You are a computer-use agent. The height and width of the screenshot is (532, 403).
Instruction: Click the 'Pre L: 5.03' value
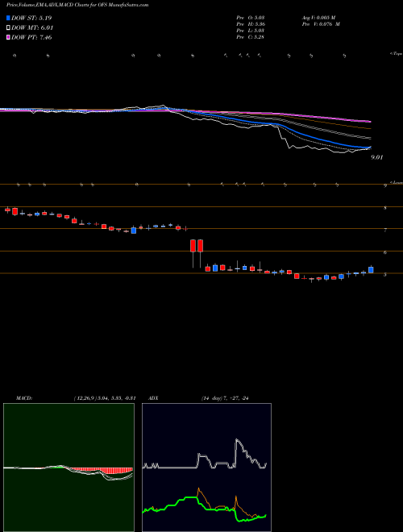click(251, 31)
